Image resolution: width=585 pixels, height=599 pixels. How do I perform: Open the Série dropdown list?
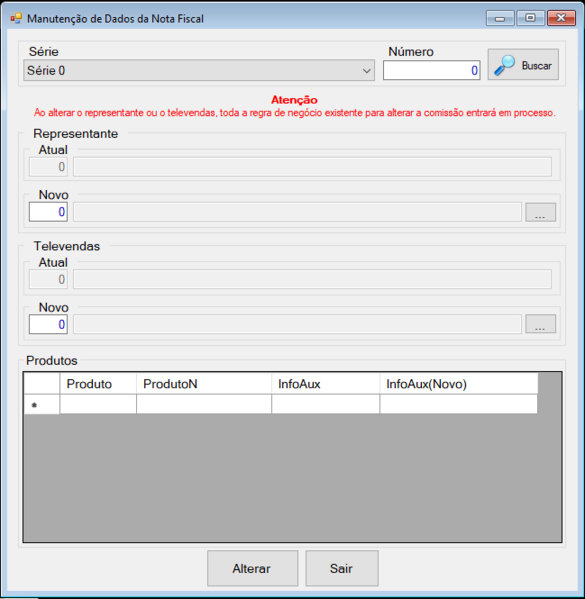tap(199, 70)
